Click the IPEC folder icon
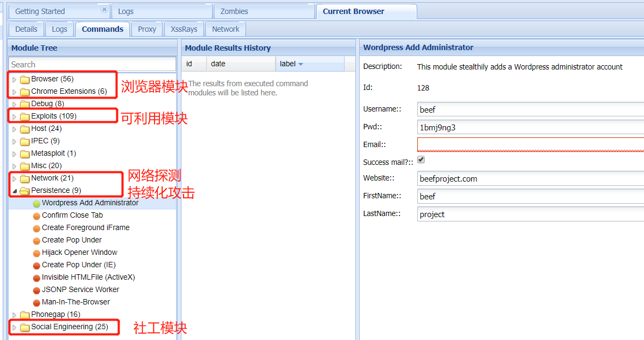644x340 pixels. [x=25, y=141]
